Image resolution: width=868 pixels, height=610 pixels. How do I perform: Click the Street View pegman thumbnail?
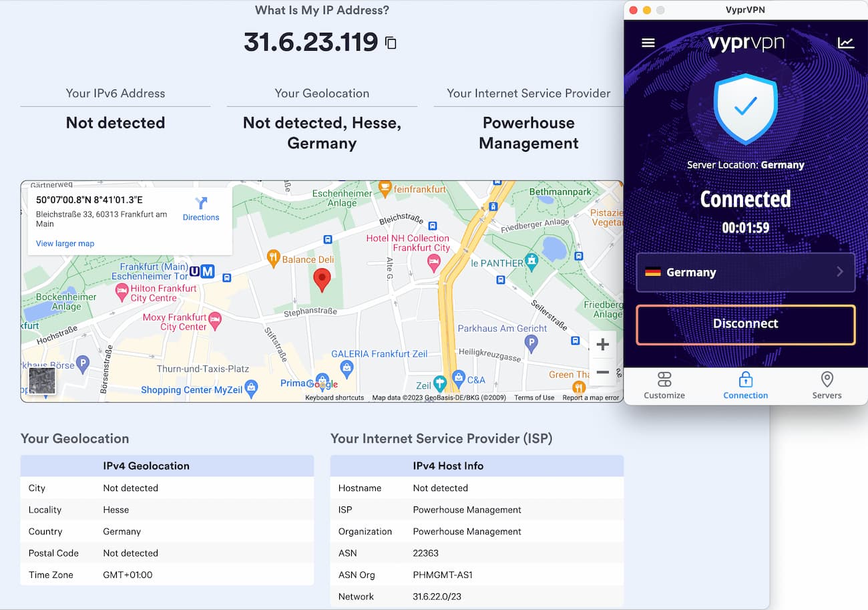pos(42,381)
